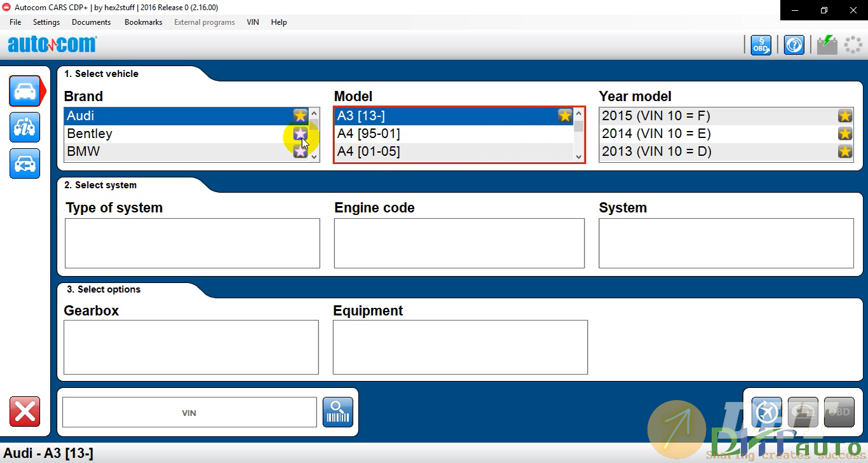868x463 pixels.
Task: Open the Documents menu
Action: (92, 22)
